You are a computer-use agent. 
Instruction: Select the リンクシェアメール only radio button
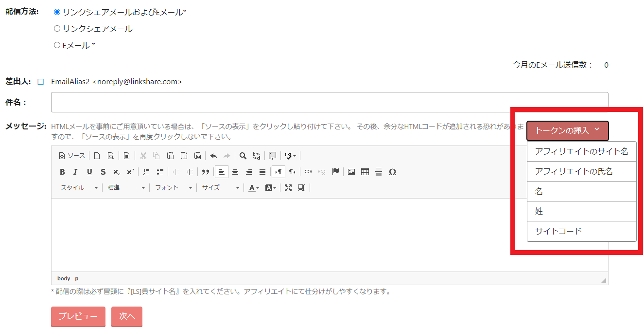(57, 29)
